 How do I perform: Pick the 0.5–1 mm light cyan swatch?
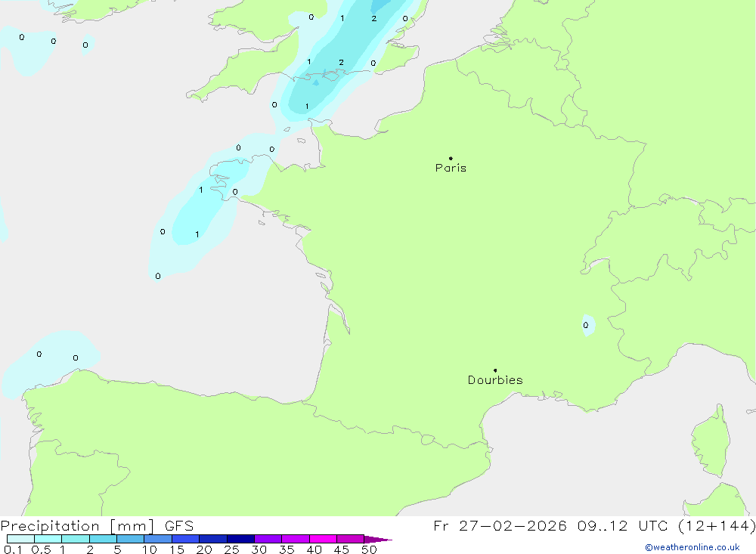[x=48, y=539]
